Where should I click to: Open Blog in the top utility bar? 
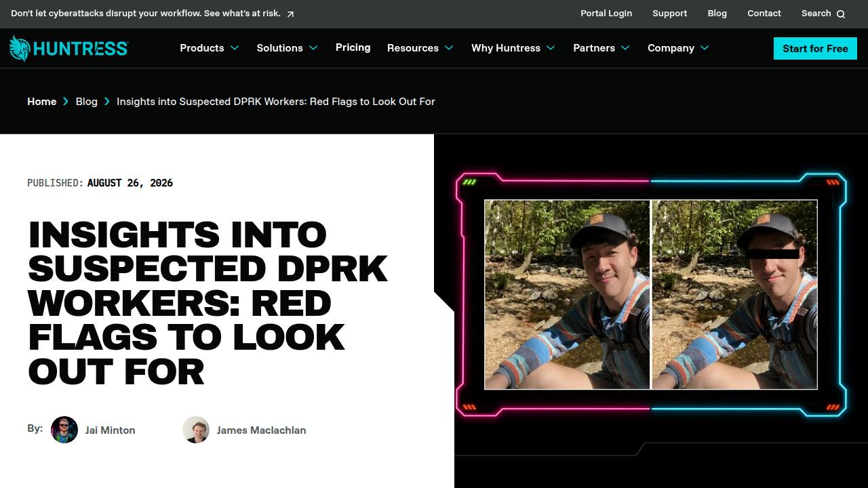pyautogui.click(x=717, y=14)
